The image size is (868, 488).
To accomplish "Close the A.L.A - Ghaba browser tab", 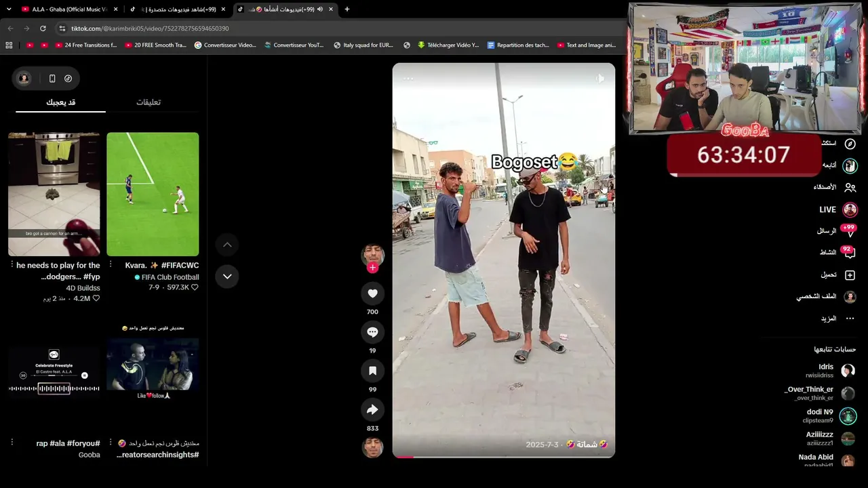I will point(116,9).
